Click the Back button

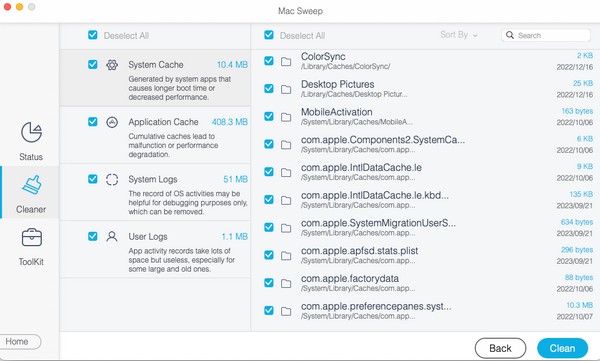pos(500,348)
